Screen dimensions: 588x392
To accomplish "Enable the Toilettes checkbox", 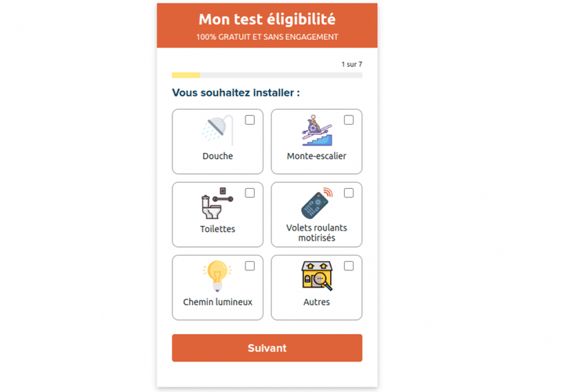I will click(250, 193).
